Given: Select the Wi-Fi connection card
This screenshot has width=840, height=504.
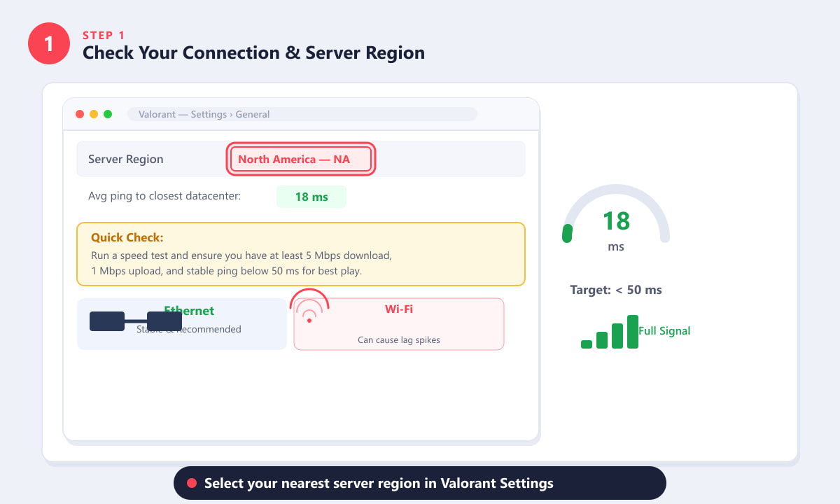Looking at the screenshot, I should [x=399, y=324].
